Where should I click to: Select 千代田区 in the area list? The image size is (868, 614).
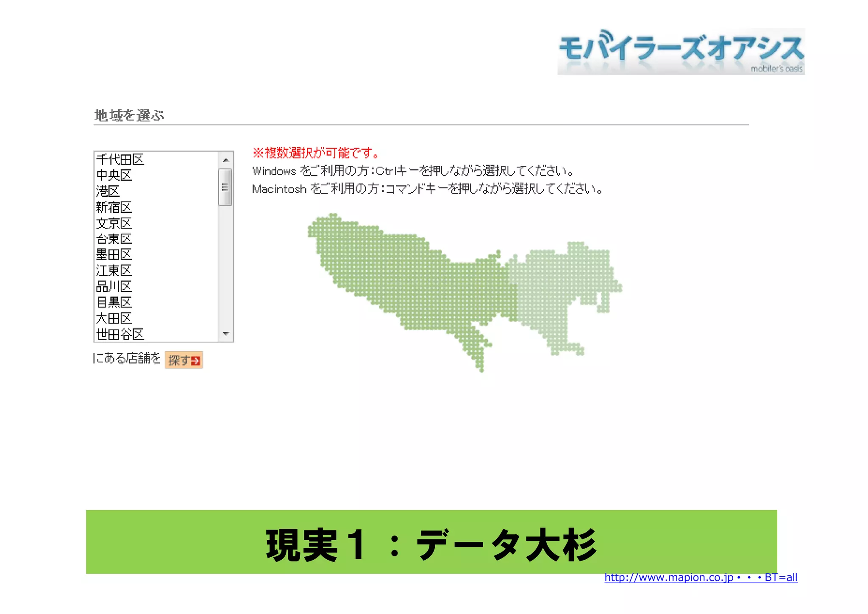point(156,159)
